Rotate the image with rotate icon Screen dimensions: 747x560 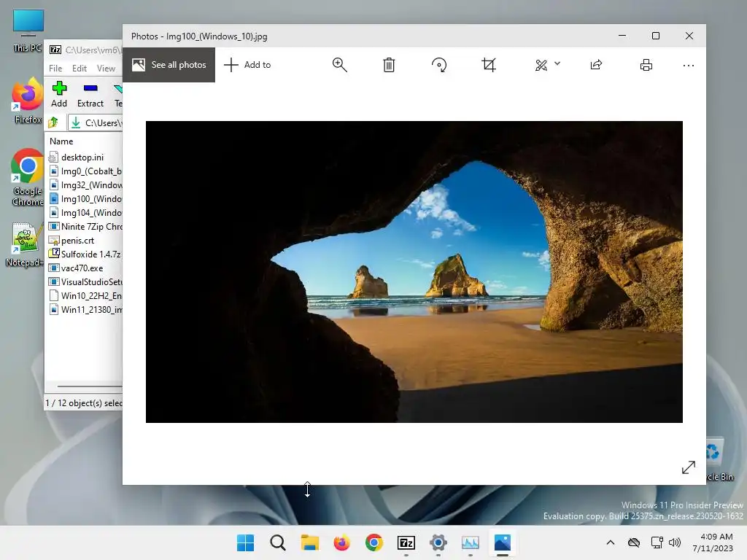pyautogui.click(x=438, y=65)
